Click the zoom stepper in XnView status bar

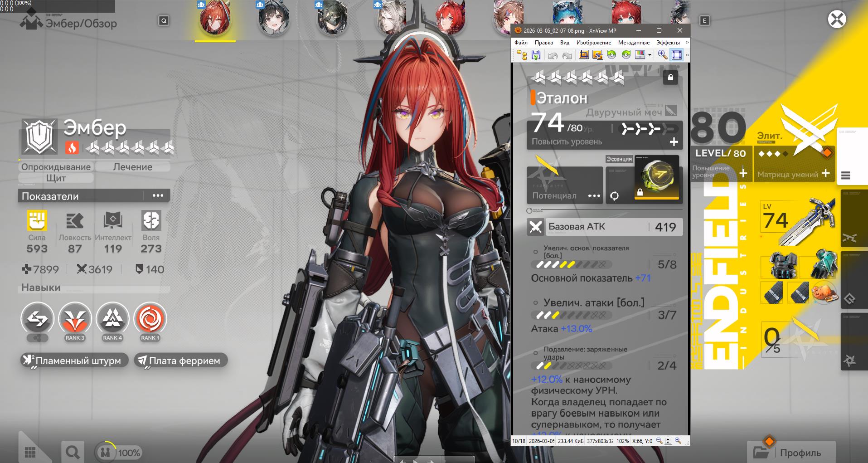(x=668, y=441)
